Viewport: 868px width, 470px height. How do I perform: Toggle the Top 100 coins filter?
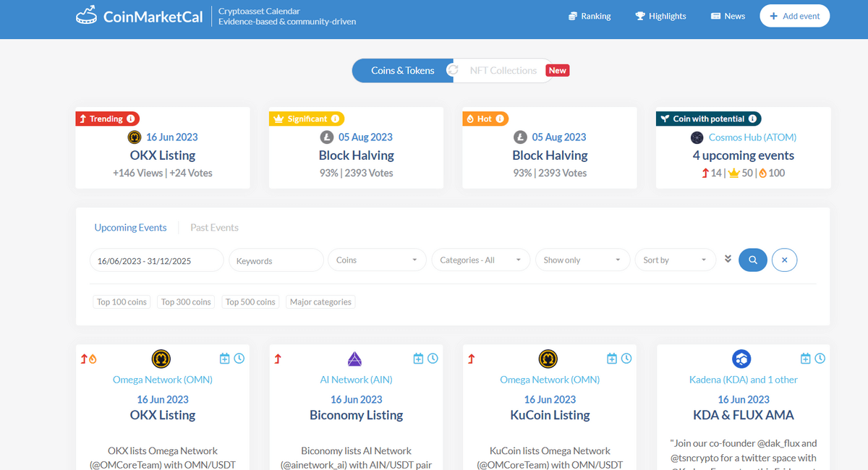point(121,302)
